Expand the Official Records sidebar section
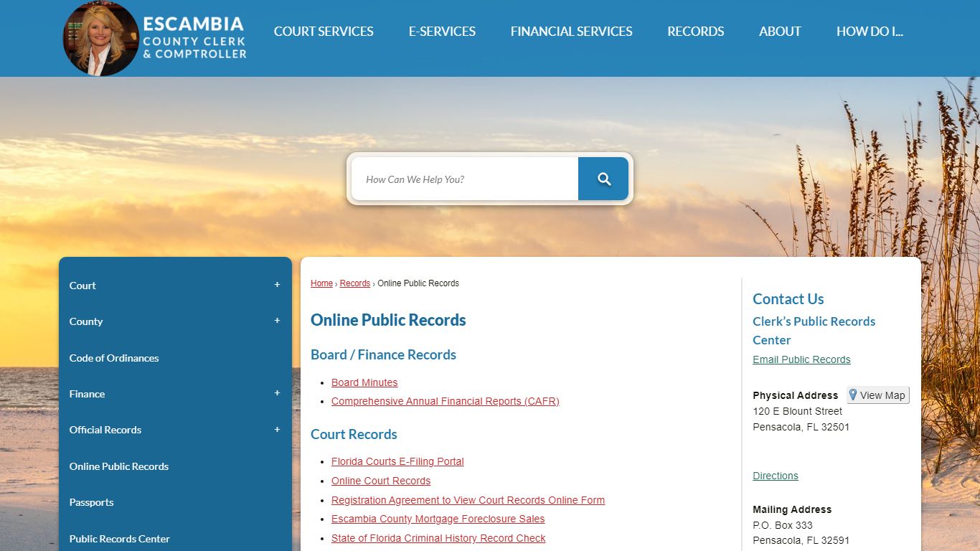The width and height of the screenshot is (980, 551). pyautogui.click(x=277, y=429)
